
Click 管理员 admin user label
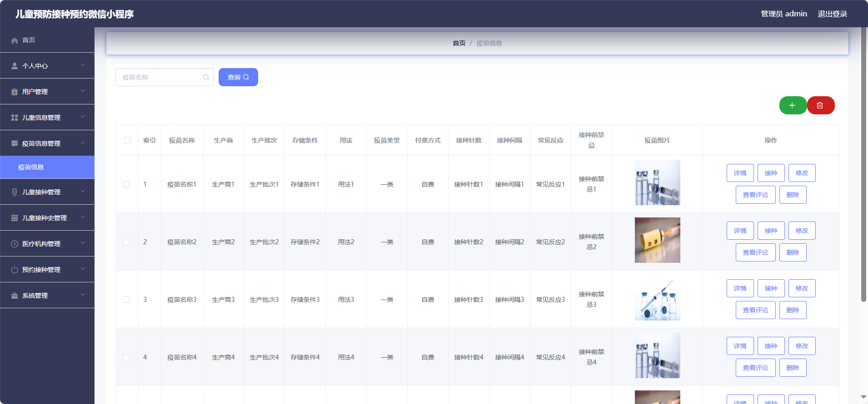pyautogui.click(x=784, y=14)
